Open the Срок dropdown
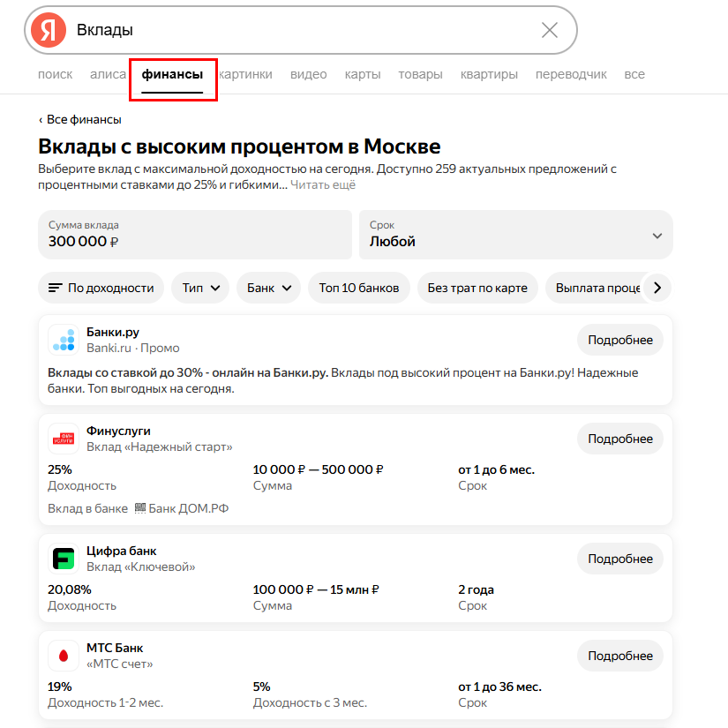The width and height of the screenshot is (728, 728). (x=516, y=235)
